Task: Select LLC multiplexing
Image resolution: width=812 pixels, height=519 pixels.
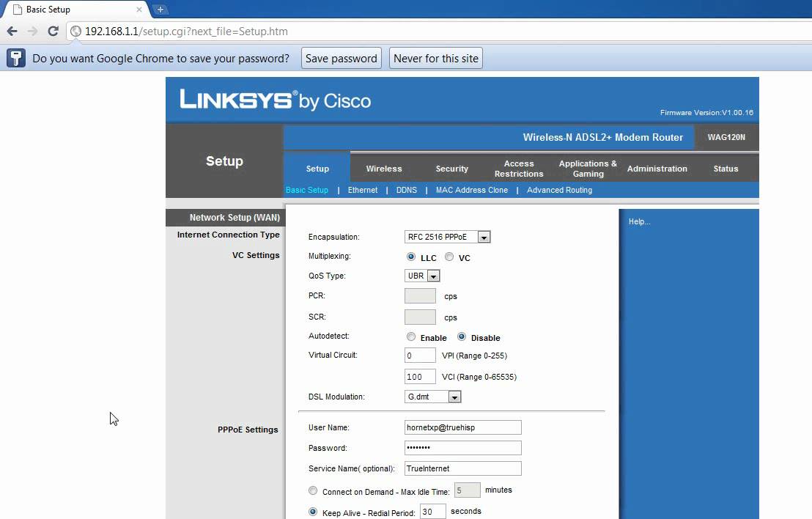Action: 411,257
